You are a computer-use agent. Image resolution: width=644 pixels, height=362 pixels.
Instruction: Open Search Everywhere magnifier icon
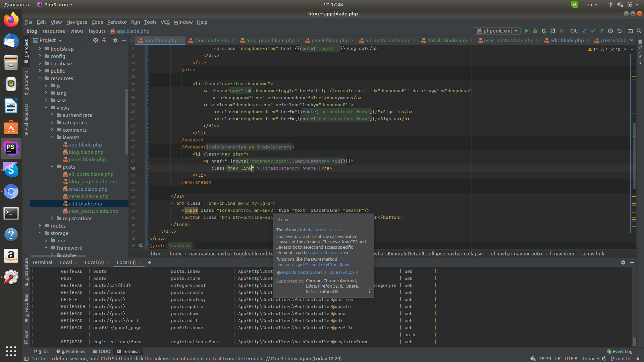point(639,31)
